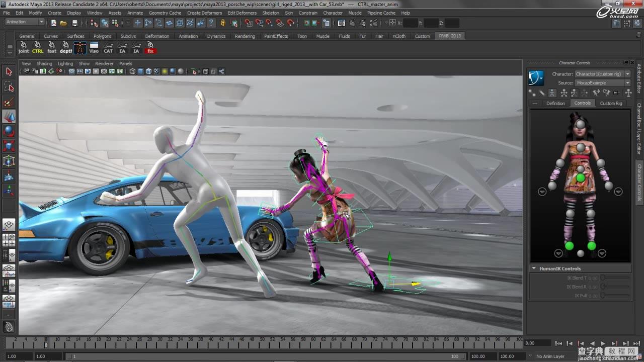Screen dimensions: 644x362
Task: Collapse the HumanIK Controls section
Action: (534, 268)
